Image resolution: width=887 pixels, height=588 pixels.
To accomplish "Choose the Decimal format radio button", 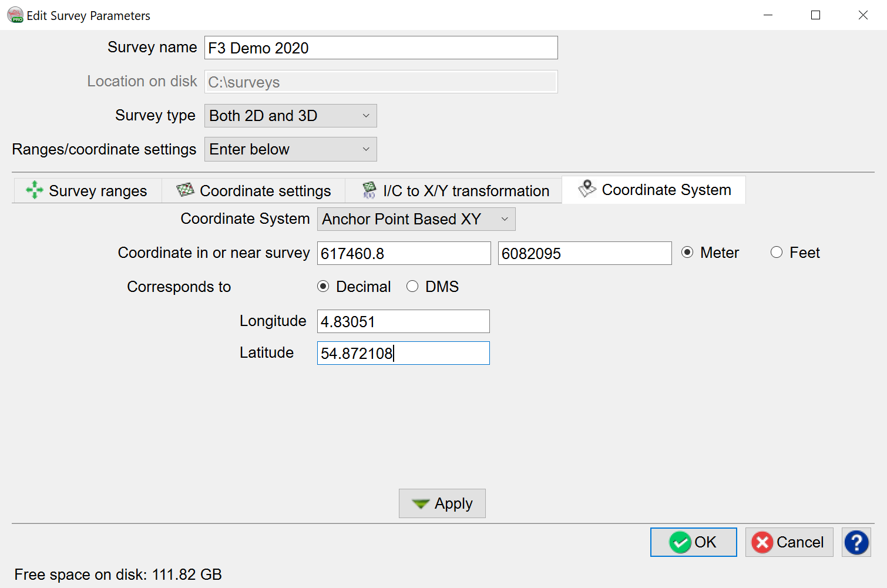I will pyautogui.click(x=323, y=287).
